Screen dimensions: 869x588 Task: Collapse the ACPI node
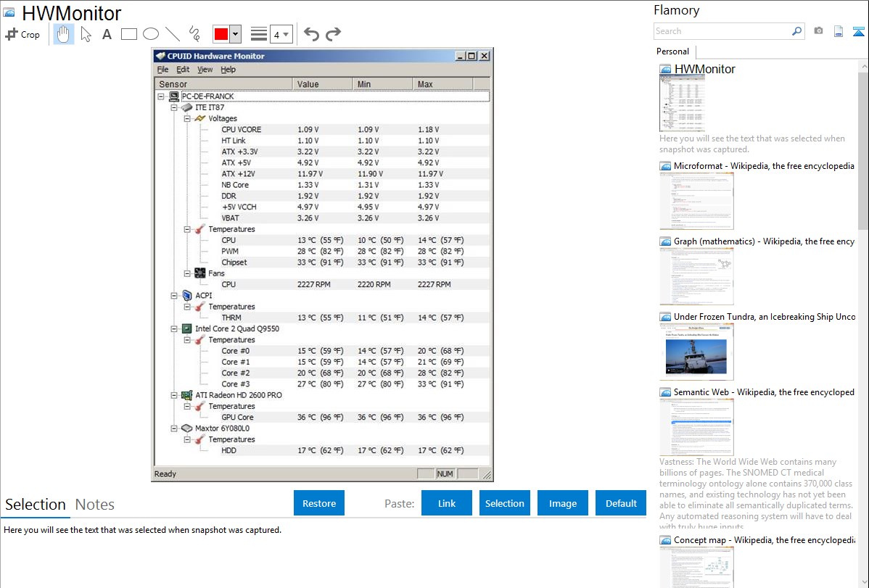[x=174, y=295]
